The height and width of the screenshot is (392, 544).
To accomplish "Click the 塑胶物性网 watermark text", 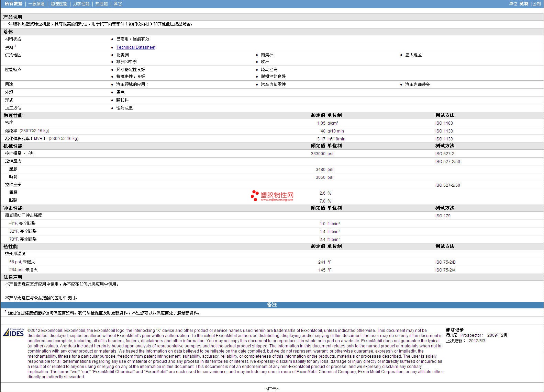I will (x=277, y=195).
